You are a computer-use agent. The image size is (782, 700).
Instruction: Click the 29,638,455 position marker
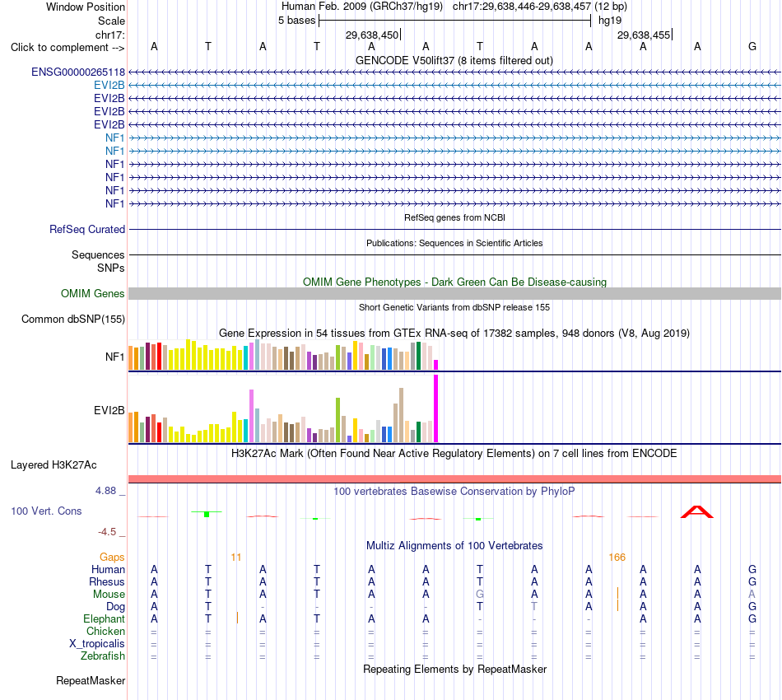click(x=645, y=35)
